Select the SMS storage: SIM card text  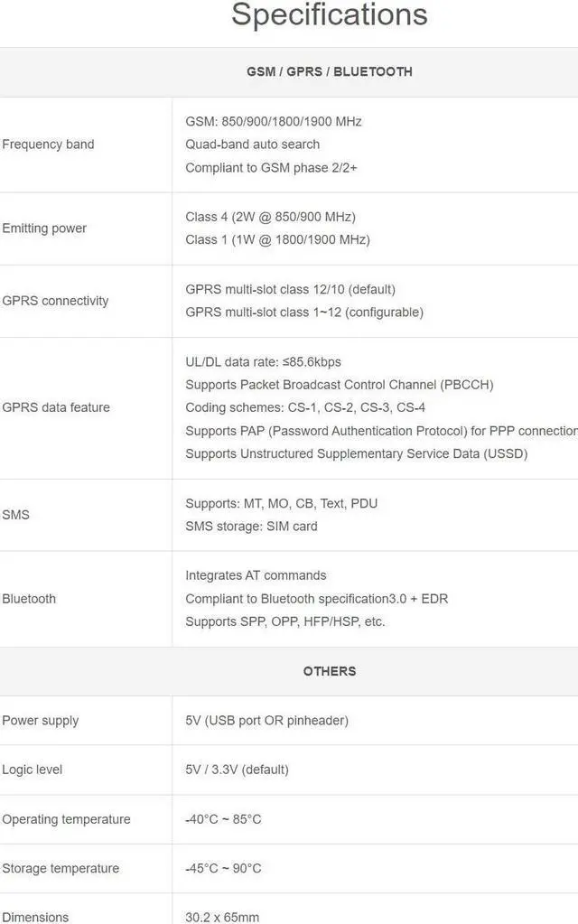coord(251,527)
